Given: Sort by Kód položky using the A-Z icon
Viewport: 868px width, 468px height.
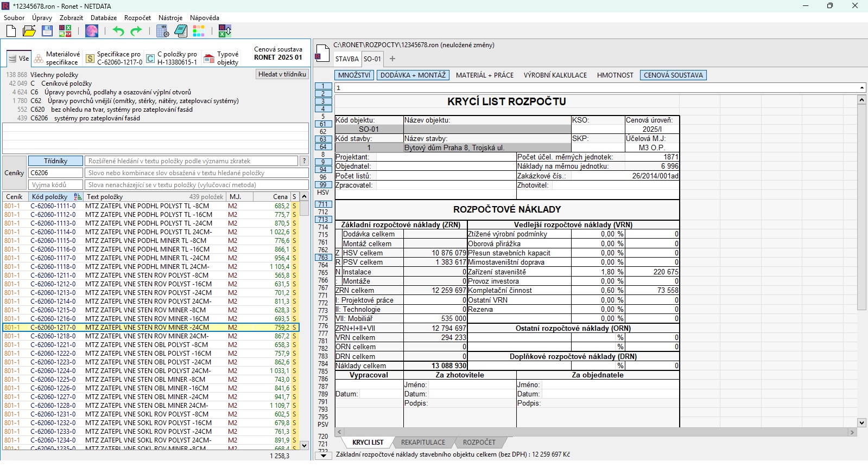Looking at the screenshot, I should (78, 196).
